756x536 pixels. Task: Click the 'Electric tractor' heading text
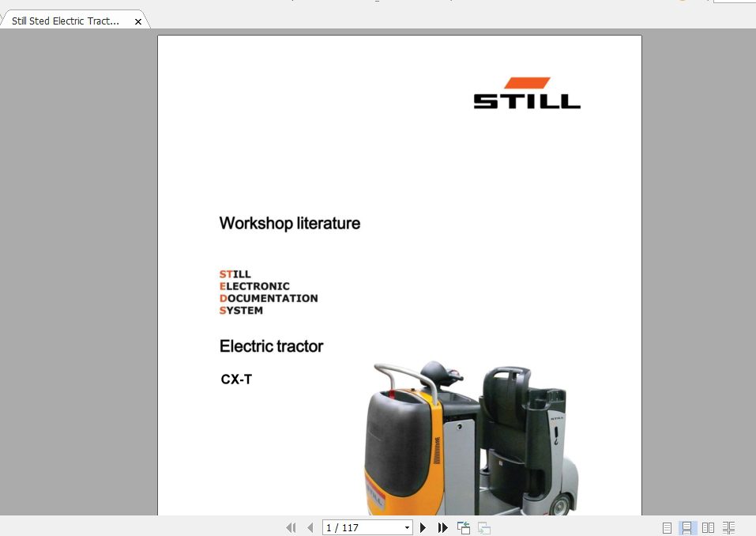pos(271,346)
